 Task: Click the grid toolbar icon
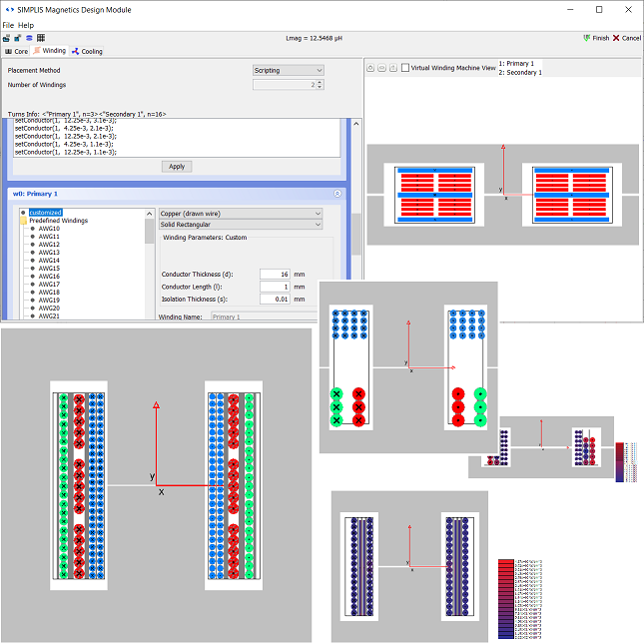(40, 38)
